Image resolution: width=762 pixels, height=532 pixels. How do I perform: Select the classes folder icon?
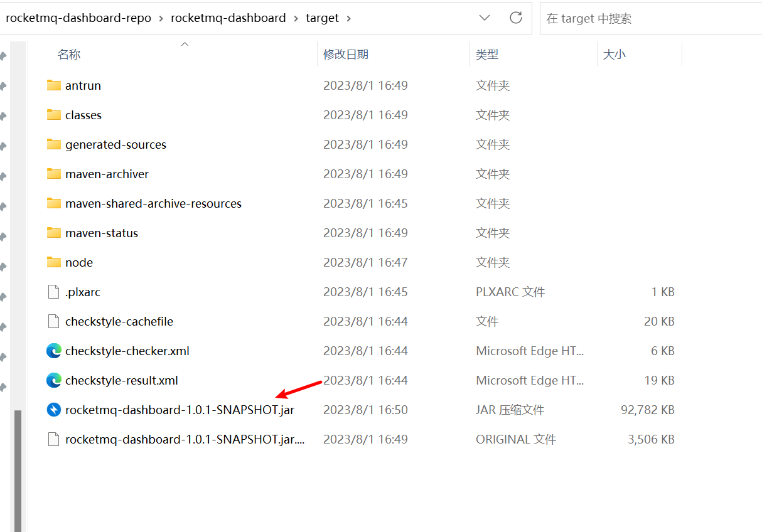coord(54,115)
